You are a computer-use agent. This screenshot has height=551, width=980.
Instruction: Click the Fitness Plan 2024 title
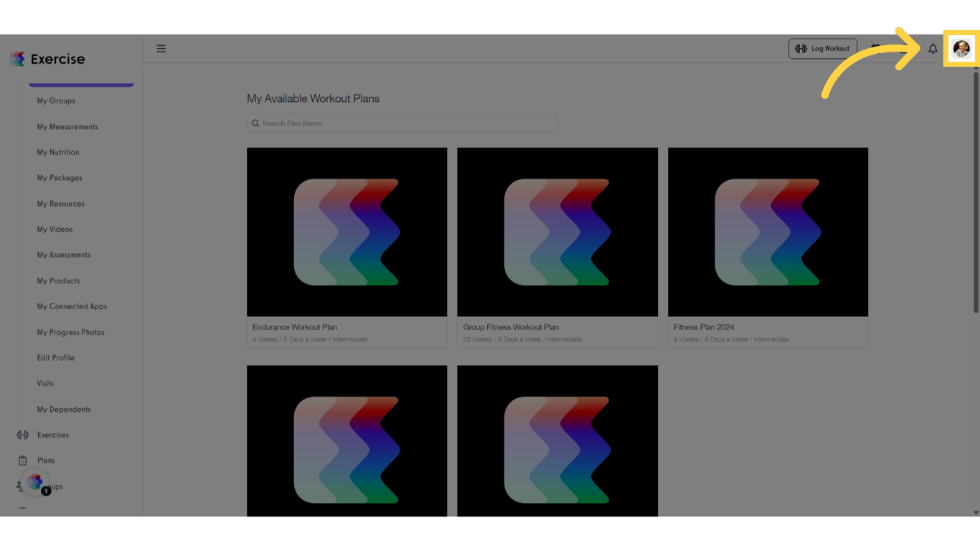[x=704, y=327]
